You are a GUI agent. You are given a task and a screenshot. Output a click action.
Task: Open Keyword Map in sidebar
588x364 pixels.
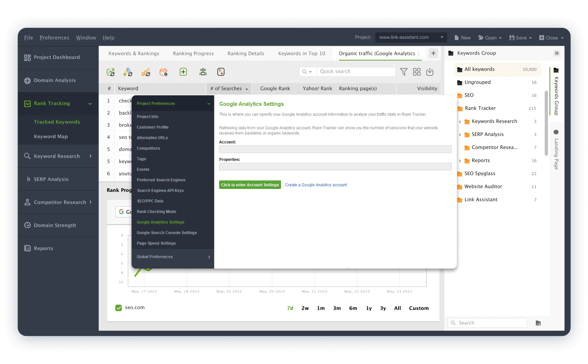51,137
